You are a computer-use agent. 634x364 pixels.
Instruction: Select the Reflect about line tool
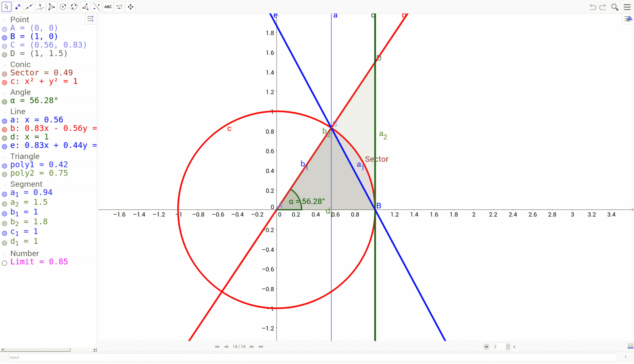[x=97, y=6]
